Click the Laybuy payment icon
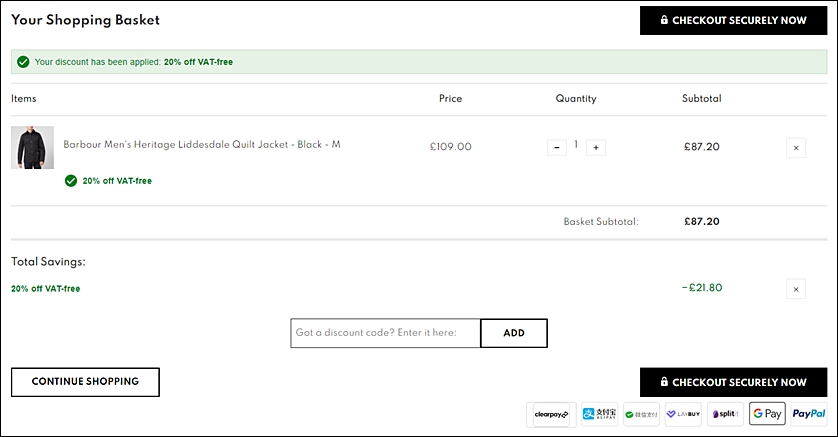Viewport: 838px width, 437px height. click(683, 414)
